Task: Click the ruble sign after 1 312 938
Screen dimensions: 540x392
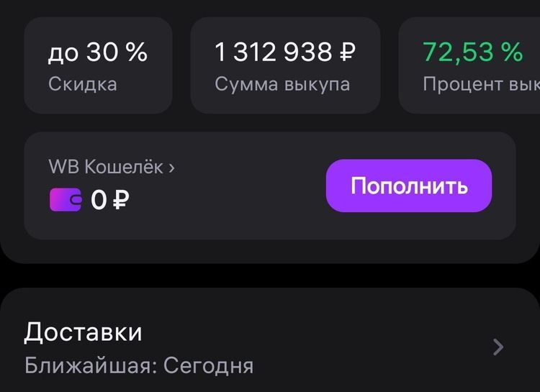Action: 346,52
